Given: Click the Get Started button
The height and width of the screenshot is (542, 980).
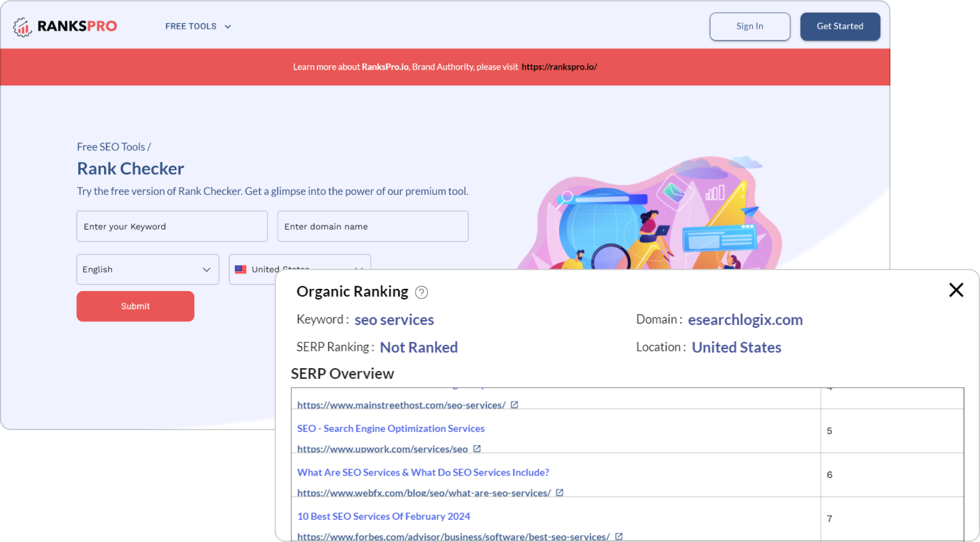Looking at the screenshot, I should click(x=840, y=26).
